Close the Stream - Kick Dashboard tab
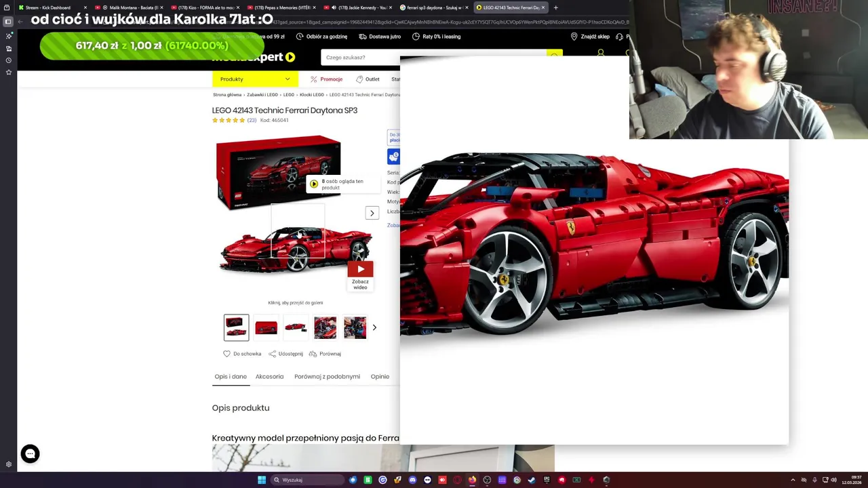 point(85,7)
